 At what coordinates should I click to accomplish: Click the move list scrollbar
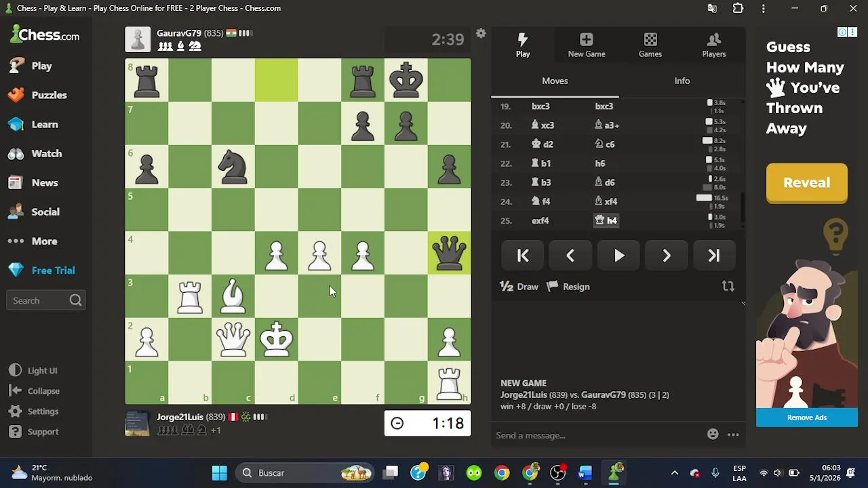pyautogui.click(x=743, y=207)
